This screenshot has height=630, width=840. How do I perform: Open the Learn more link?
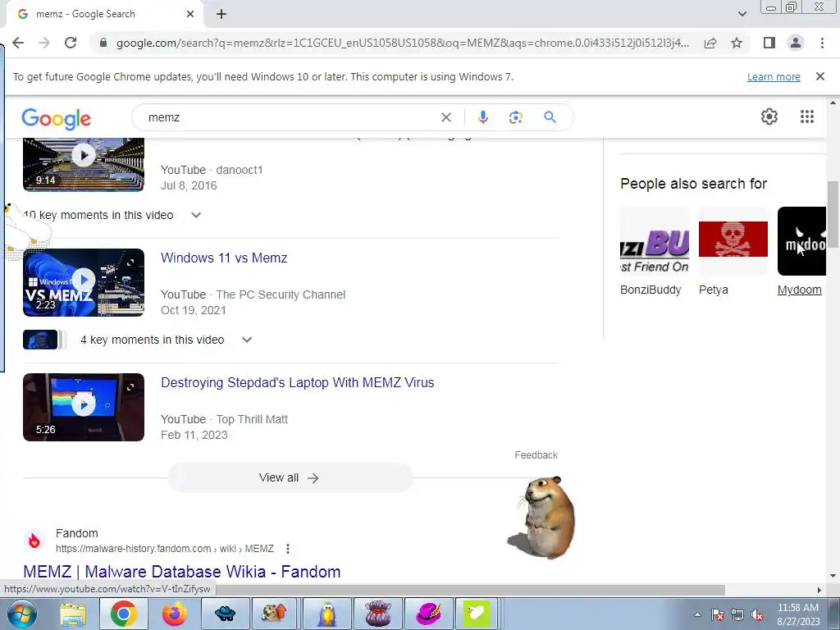[774, 76]
